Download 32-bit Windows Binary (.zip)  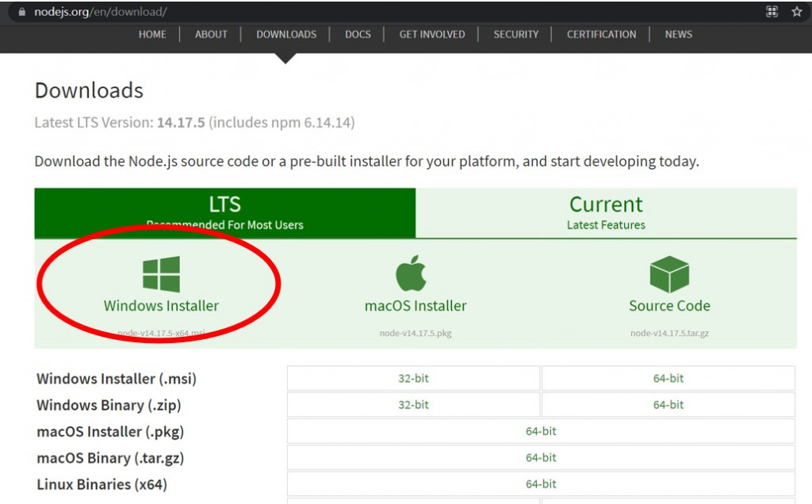coord(413,405)
